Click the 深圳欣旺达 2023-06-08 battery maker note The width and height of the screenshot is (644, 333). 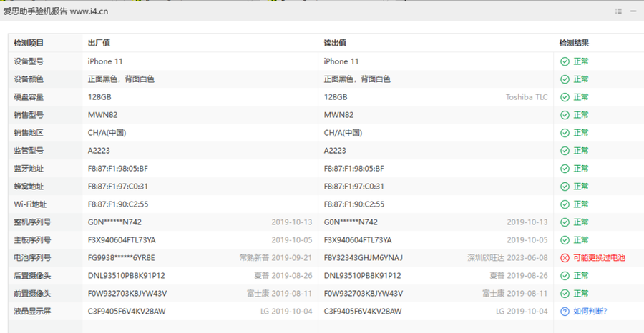[507, 258]
